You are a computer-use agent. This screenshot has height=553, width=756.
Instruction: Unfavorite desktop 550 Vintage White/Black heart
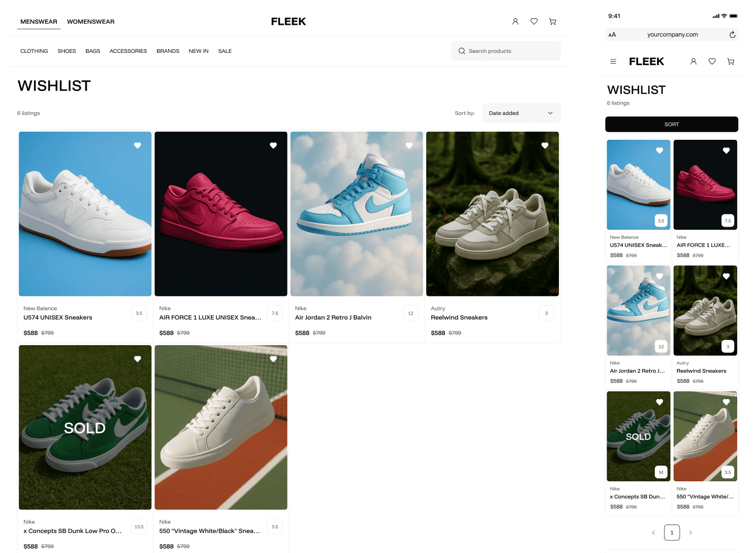[273, 359]
